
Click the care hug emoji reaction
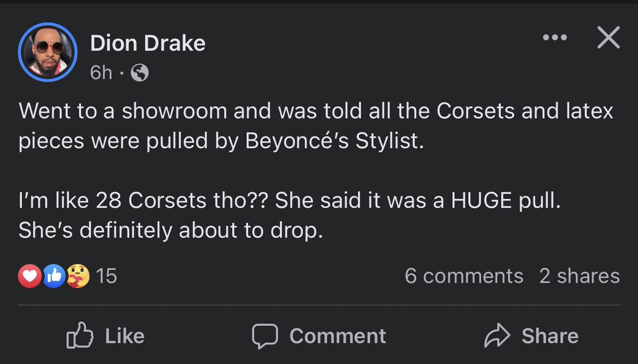pyautogui.click(x=78, y=276)
